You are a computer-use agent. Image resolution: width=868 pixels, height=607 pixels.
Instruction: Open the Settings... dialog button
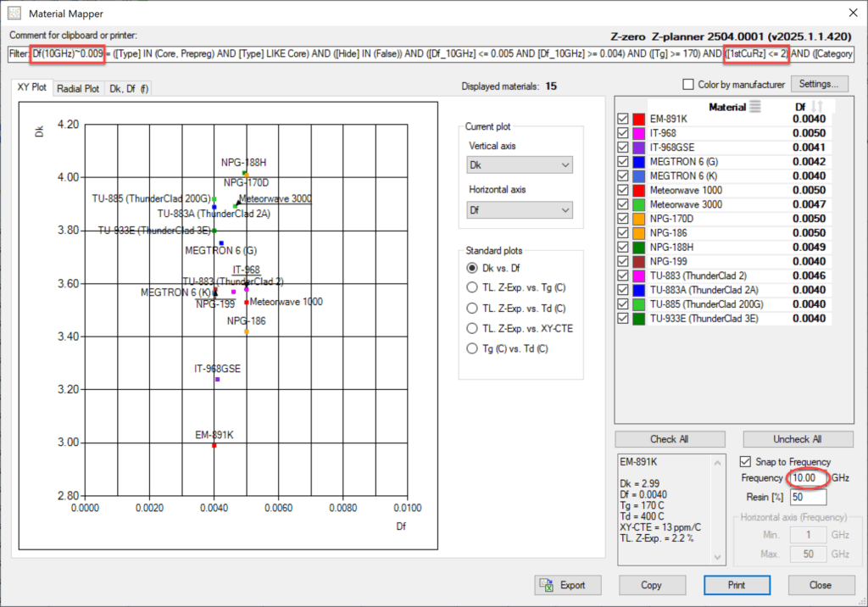tap(821, 84)
